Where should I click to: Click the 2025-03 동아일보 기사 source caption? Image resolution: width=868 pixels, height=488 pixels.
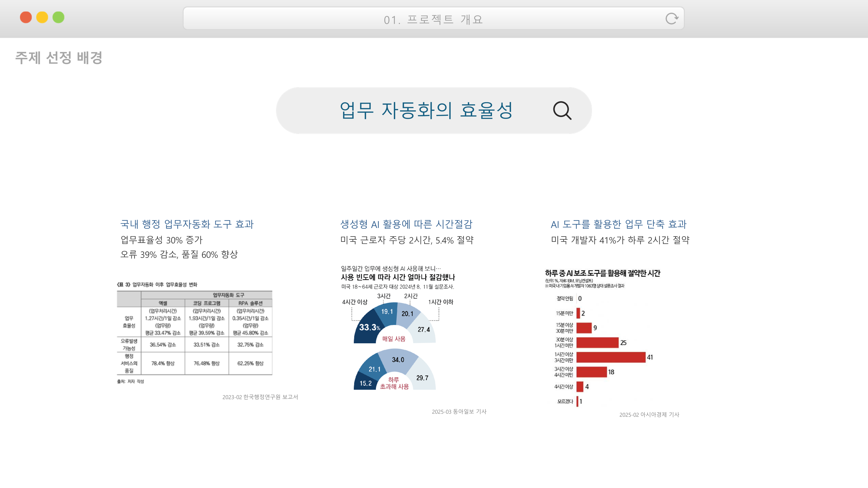point(459,412)
